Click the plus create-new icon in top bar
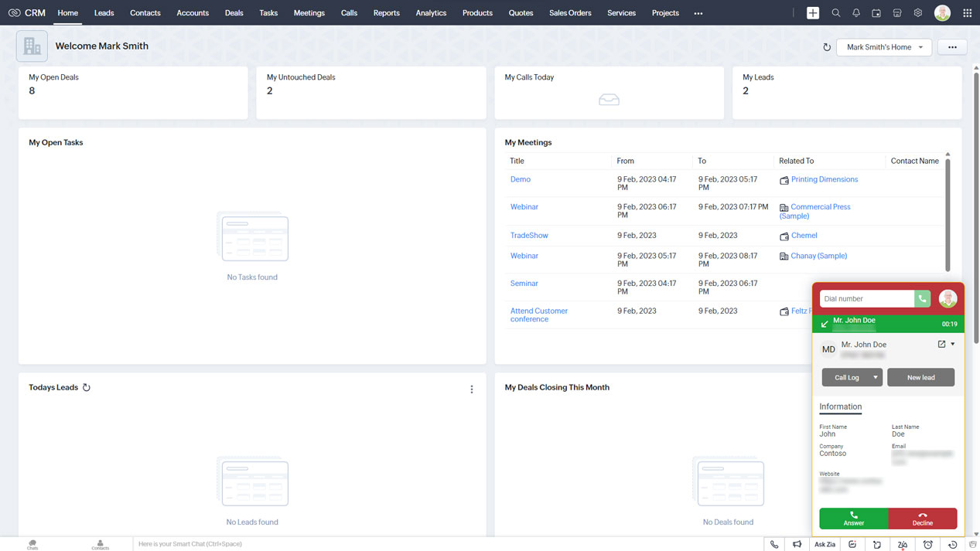This screenshot has height=551, width=980. pyautogui.click(x=813, y=13)
